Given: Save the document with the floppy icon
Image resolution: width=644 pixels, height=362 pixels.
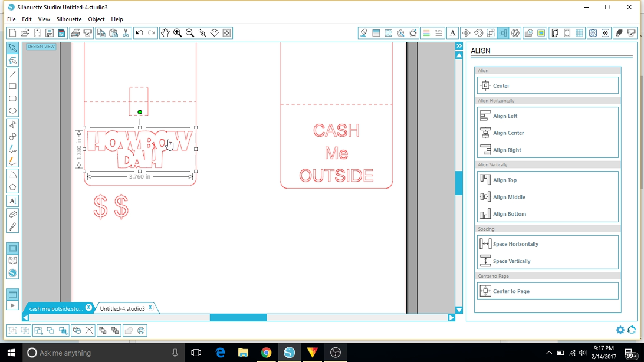Looking at the screenshot, I should click(x=50, y=33).
